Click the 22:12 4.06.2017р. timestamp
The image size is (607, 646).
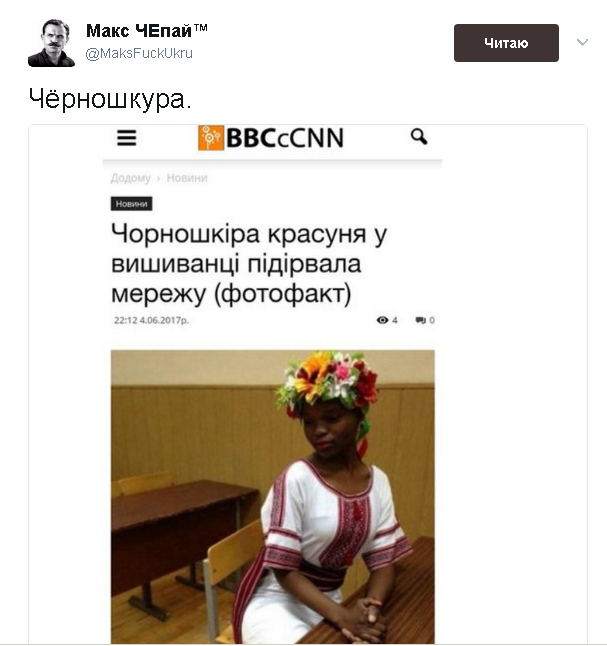151,320
